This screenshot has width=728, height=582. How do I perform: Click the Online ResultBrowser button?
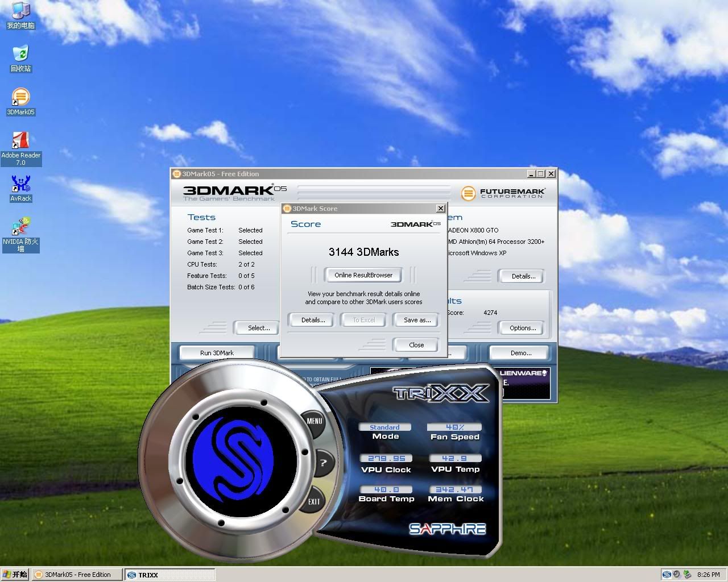click(363, 275)
